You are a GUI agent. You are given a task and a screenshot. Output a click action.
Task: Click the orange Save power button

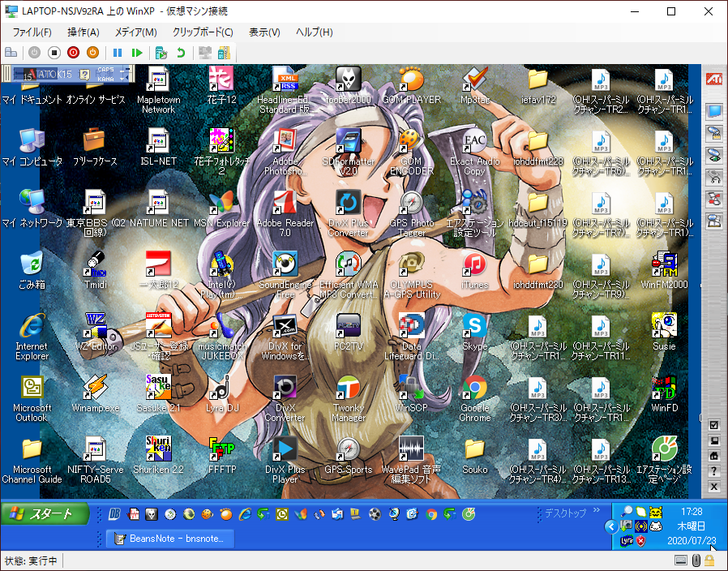(93, 53)
